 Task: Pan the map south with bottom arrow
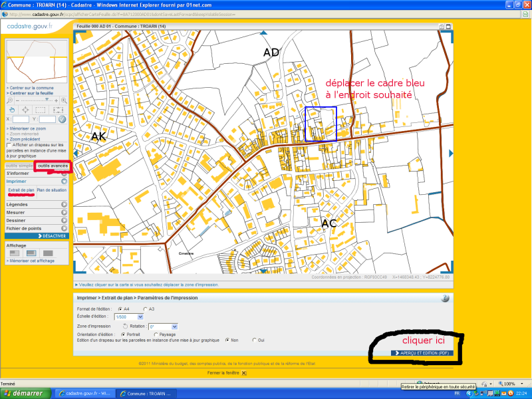click(263, 271)
